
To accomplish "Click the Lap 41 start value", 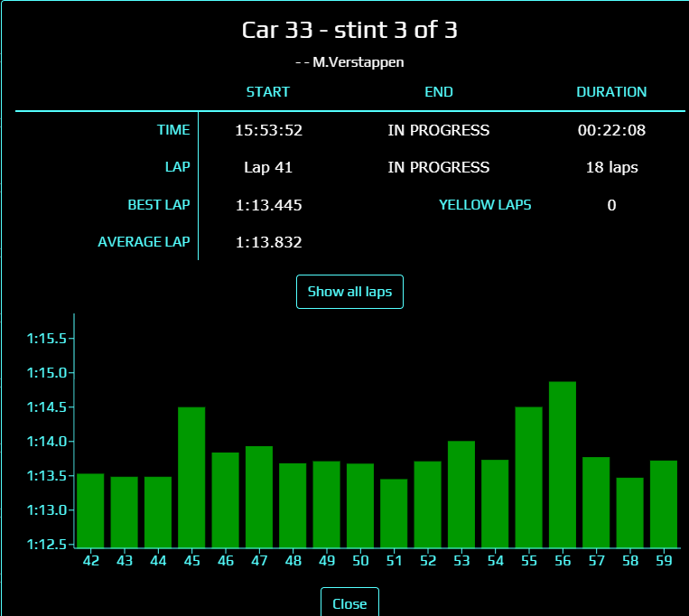I will click(x=268, y=167).
